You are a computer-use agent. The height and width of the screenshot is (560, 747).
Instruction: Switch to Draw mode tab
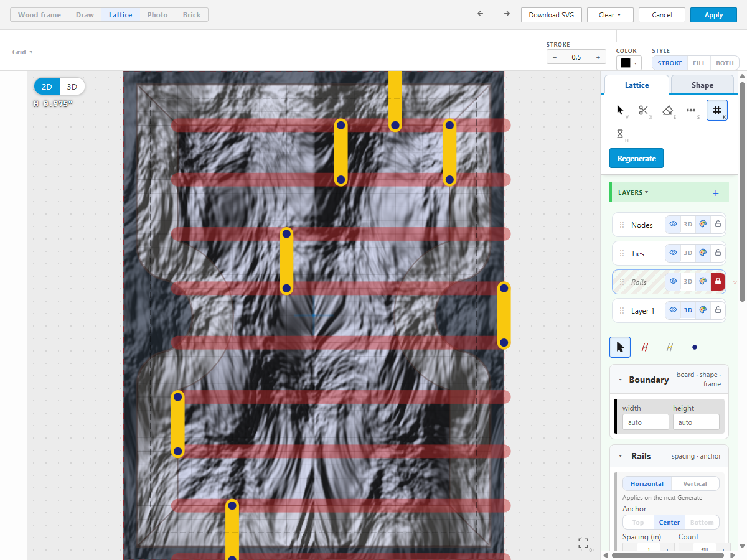pos(85,15)
